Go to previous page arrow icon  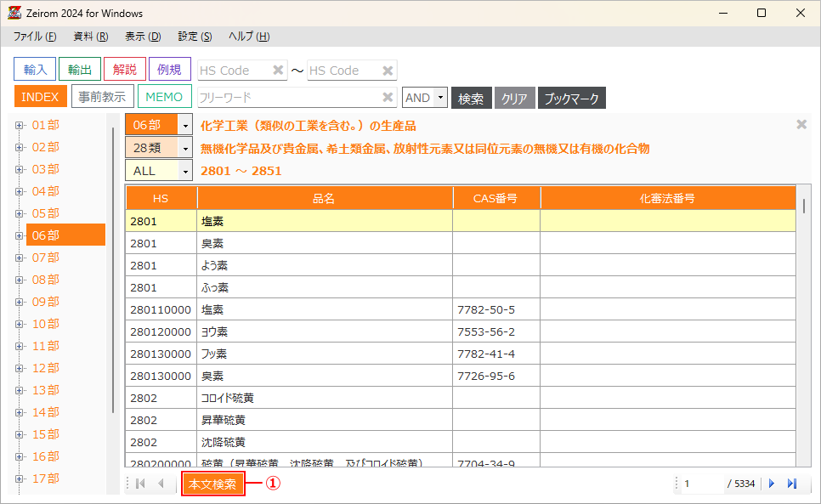161,484
